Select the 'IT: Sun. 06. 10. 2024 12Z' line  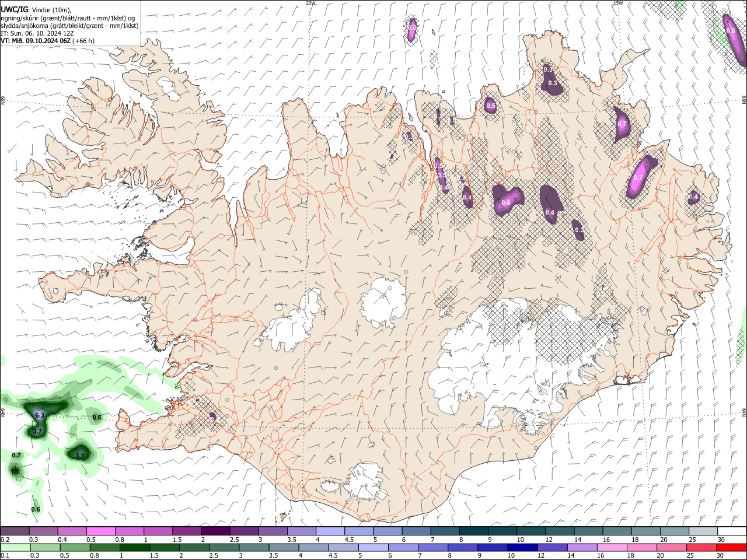(37, 33)
